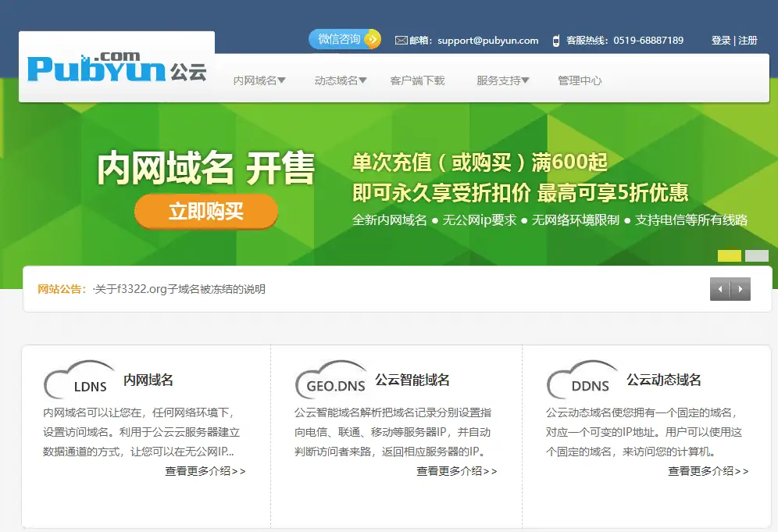
Task: Click the 注册 register link
Action: tap(746, 40)
